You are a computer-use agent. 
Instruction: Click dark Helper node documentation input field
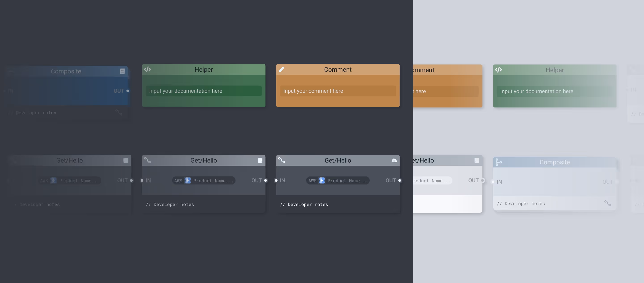coord(203,91)
